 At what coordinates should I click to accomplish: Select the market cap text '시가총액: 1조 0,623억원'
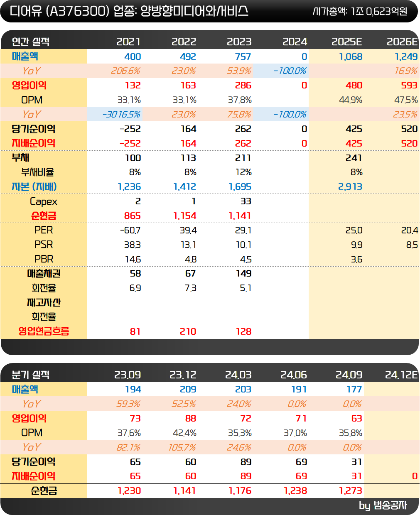[x=359, y=11]
